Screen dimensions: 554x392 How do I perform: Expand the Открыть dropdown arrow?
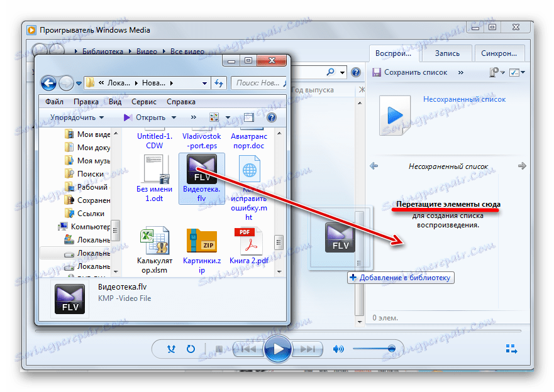[x=174, y=117]
